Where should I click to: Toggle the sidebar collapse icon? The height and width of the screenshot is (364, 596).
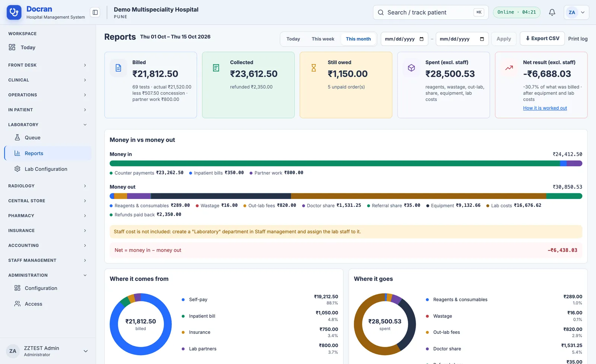(x=95, y=12)
